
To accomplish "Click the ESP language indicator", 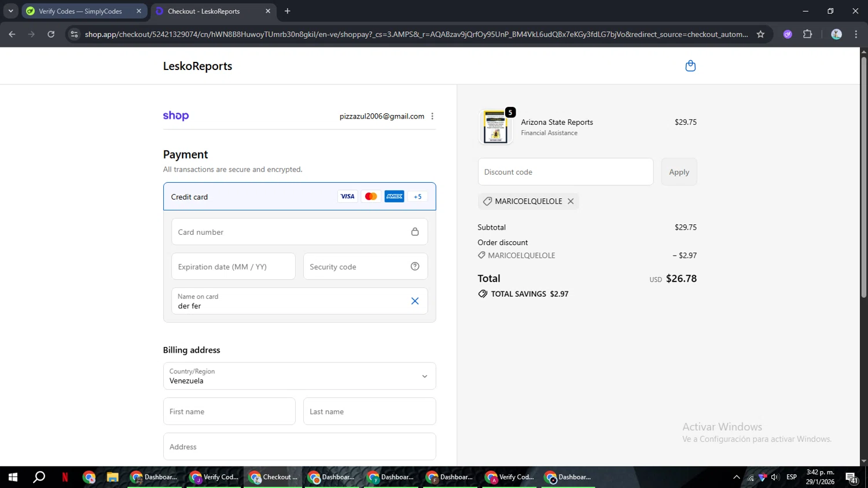I will point(792,477).
